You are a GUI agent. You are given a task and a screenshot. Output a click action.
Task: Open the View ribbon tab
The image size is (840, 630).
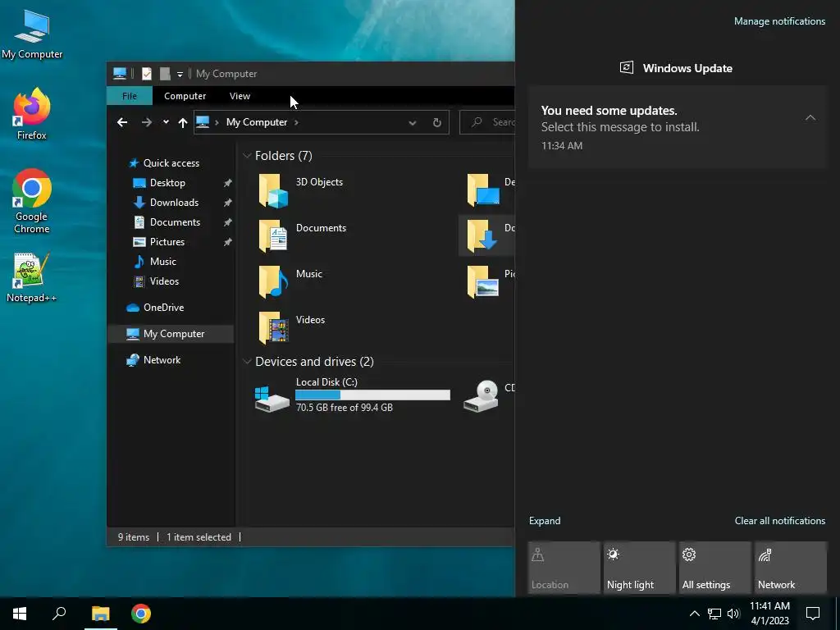pyautogui.click(x=240, y=96)
